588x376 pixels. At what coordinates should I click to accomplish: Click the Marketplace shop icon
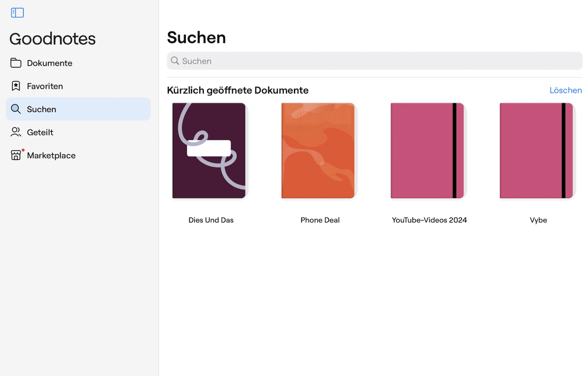(x=16, y=155)
